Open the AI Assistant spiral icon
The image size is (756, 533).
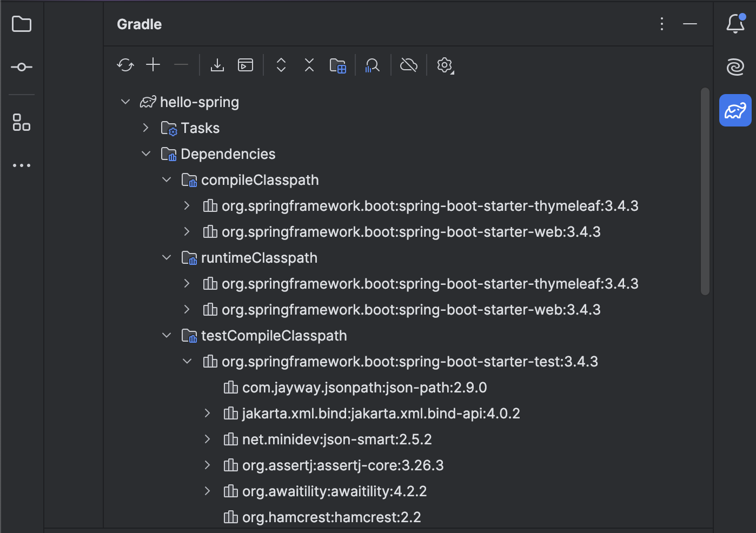tap(735, 67)
